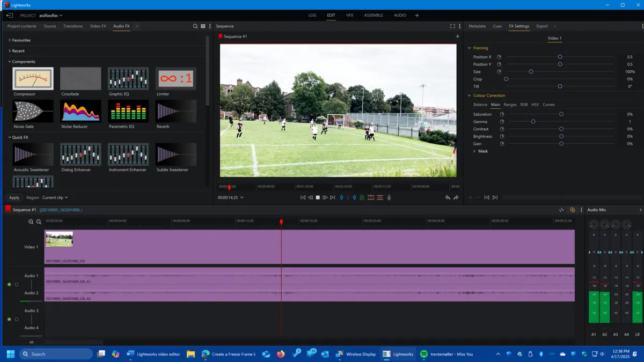Click the RGB colour correction mode
The image size is (644, 362).
pyautogui.click(x=524, y=105)
